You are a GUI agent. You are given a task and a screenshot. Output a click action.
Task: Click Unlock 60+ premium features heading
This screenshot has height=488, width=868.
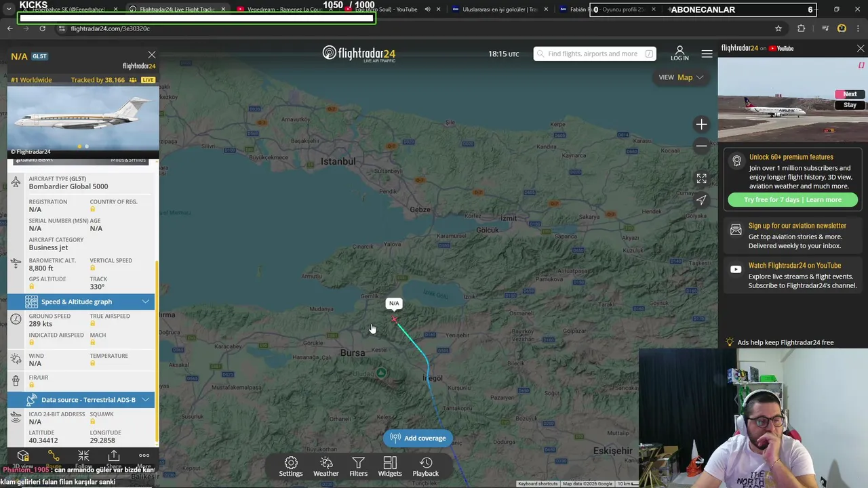pyautogui.click(x=791, y=157)
